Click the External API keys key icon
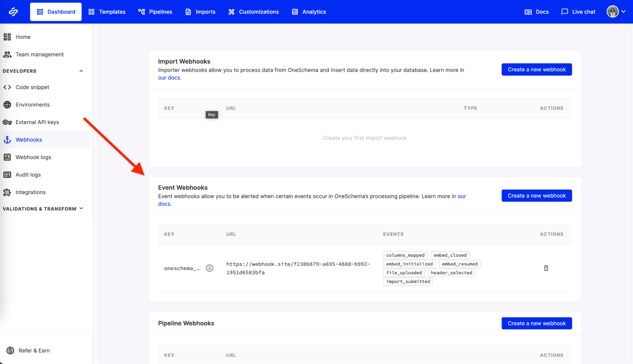Screen dimensions: 633x364 pyautogui.click(x=7, y=122)
